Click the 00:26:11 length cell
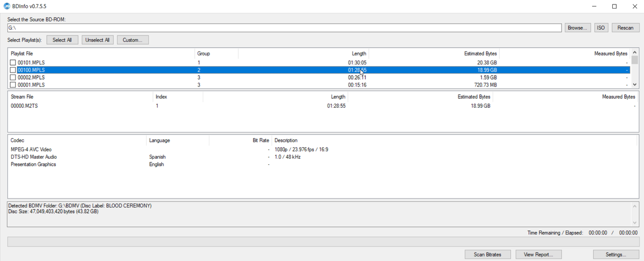Viewport: 644px width, 261px height. click(357, 78)
